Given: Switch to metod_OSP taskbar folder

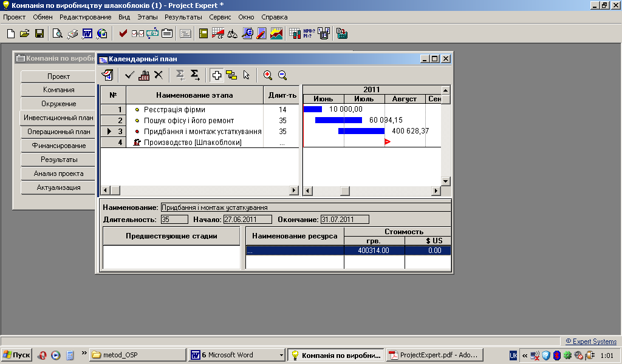Looking at the screenshot, I should click(138, 355).
